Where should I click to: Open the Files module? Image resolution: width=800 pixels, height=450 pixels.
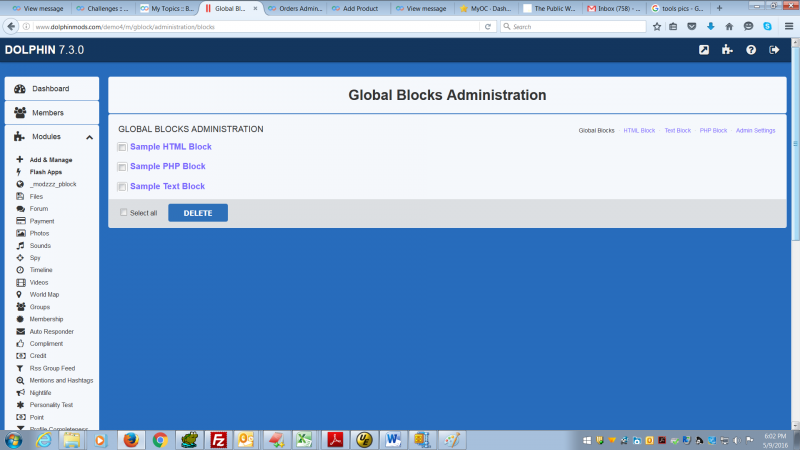tap(36, 196)
